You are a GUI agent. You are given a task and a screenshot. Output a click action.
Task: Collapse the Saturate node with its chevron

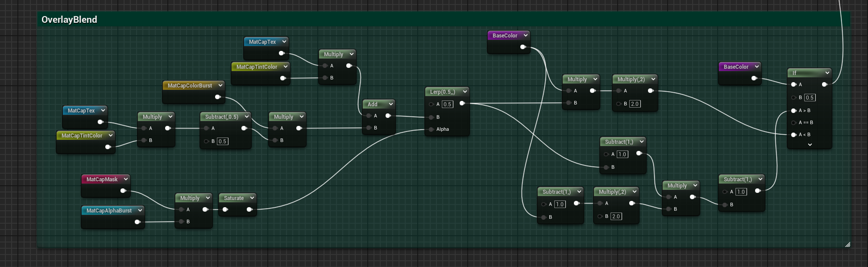click(252, 198)
